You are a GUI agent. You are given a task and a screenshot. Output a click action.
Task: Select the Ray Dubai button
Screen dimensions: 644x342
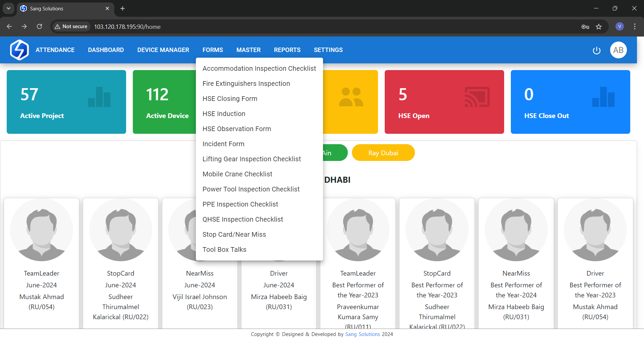383,153
